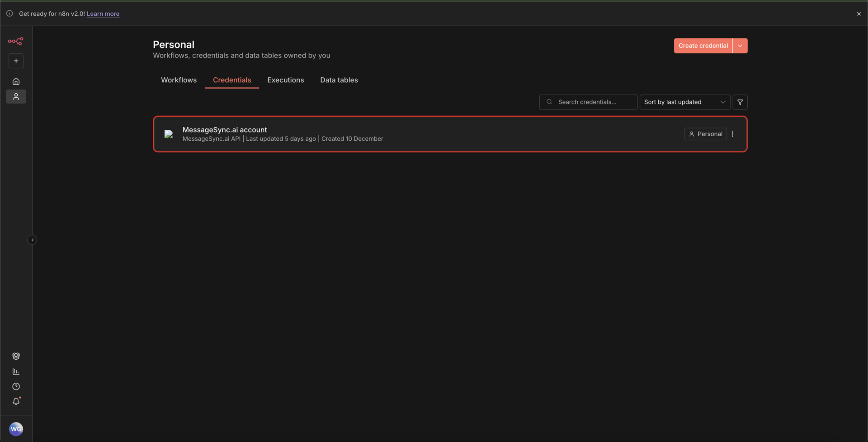868x442 pixels.
Task: Click the MessageSync.ai credential type icon
Action: point(169,134)
